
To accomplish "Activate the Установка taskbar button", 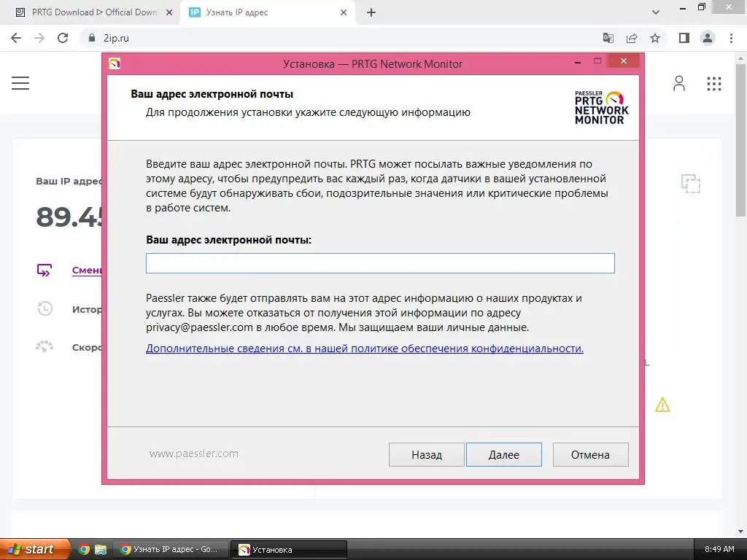I will click(289, 550).
